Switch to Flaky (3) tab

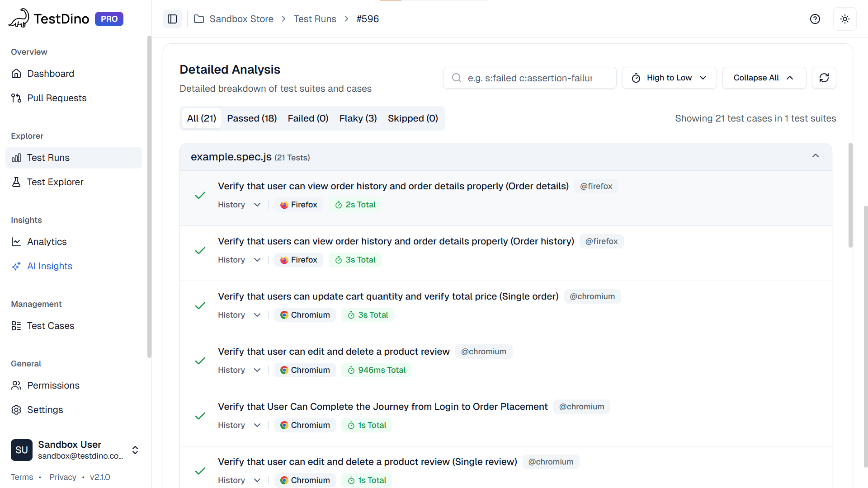(x=358, y=118)
